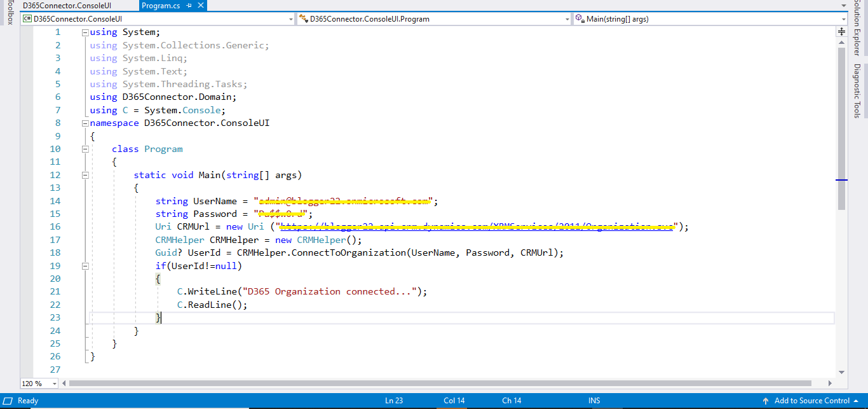Open the 120% zoom level dropdown
868x409 pixels.
[x=53, y=383]
